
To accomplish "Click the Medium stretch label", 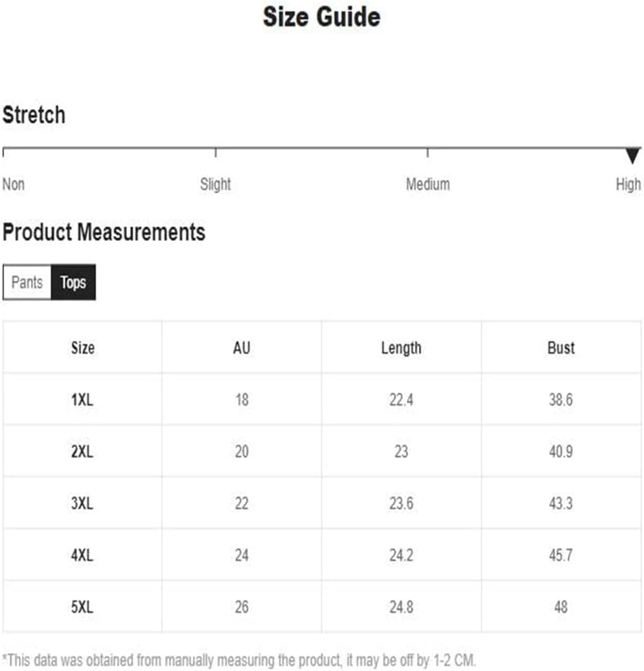I will pos(427,184).
